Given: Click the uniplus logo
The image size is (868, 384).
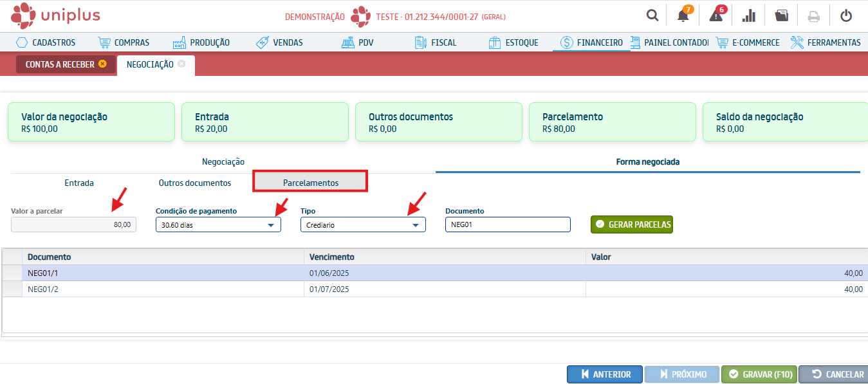Looking at the screenshot, I should 56,14.
